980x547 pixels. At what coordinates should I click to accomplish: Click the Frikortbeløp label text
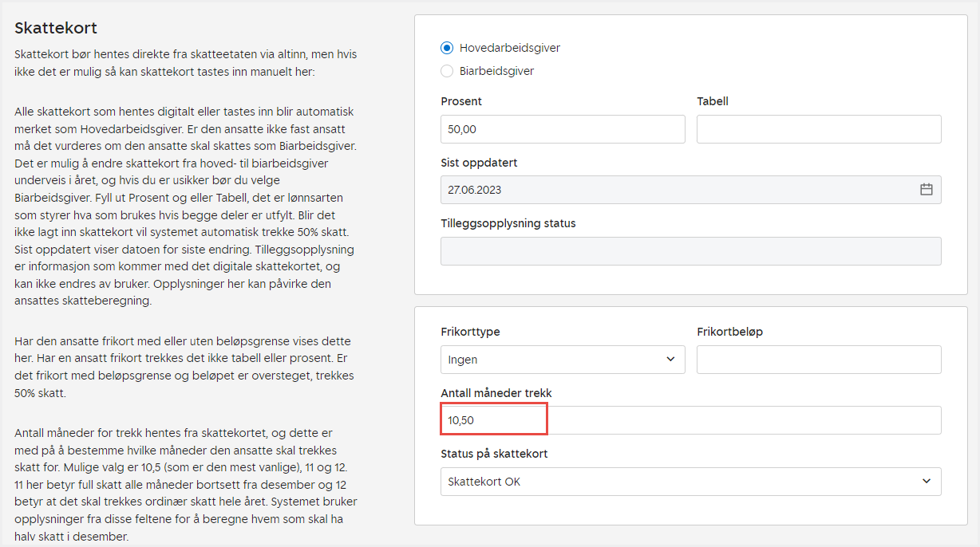click(729, 332)
